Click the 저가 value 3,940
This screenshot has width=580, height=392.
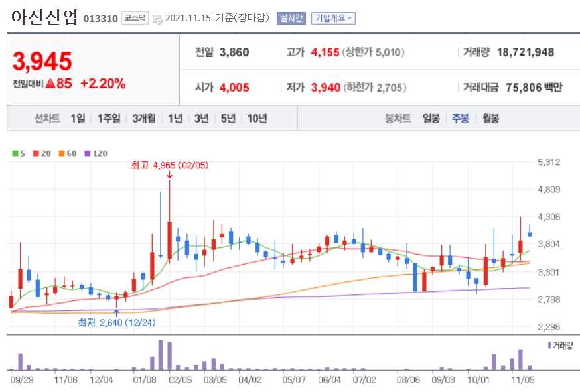pos(326,88)
